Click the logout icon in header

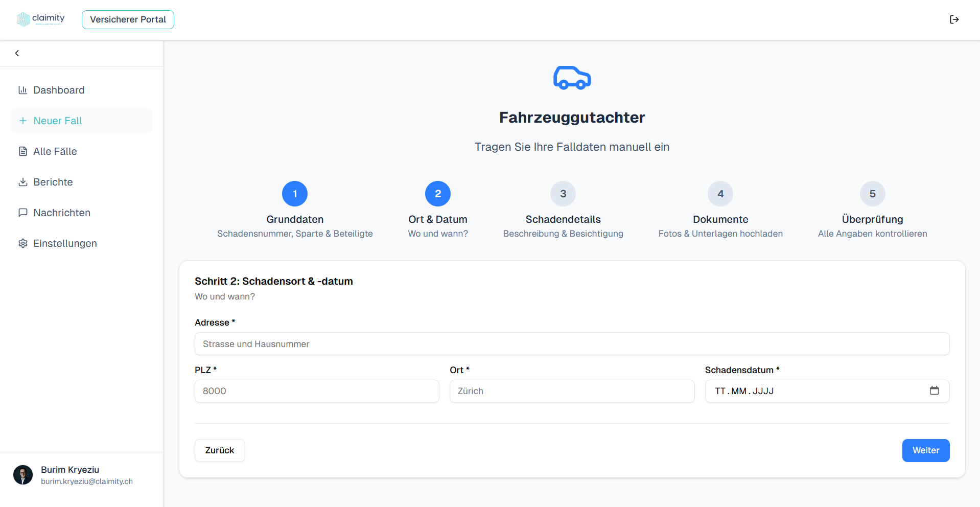[x=954, y=19]
